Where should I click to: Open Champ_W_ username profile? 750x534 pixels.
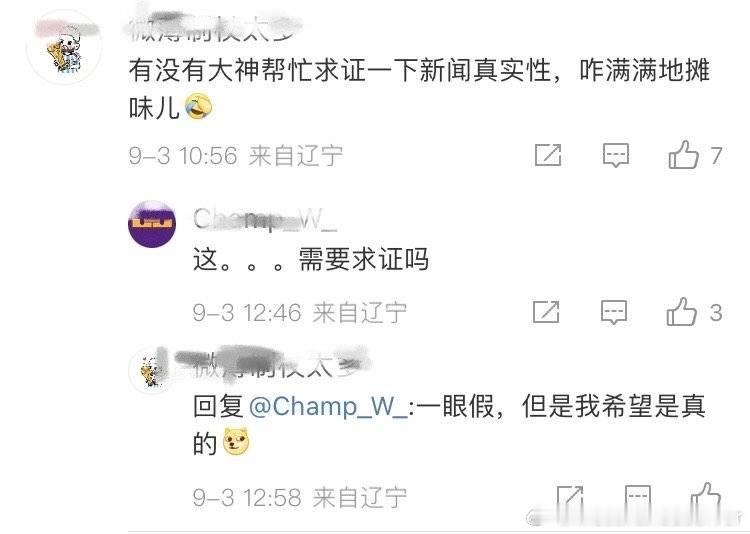(x=265, y=219)
